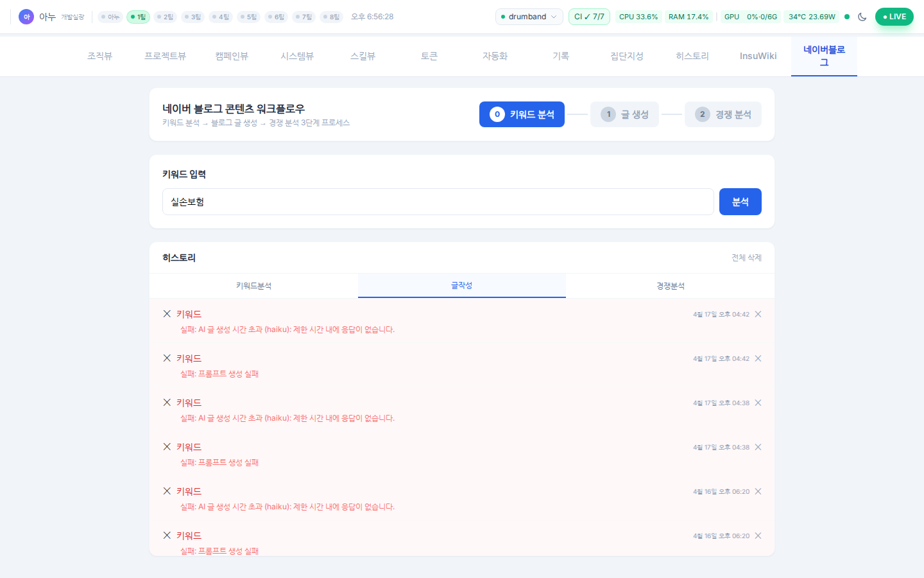Toggle the green LIVE status button
Viewport: 924px width, 578px height.
(894, 17)
